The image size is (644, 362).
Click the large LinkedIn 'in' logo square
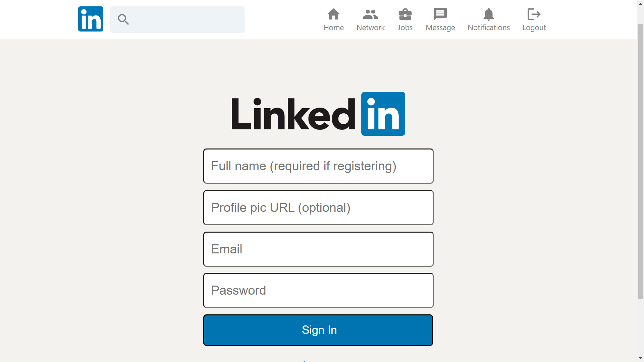pyautogui.click(x=383, y=114)
